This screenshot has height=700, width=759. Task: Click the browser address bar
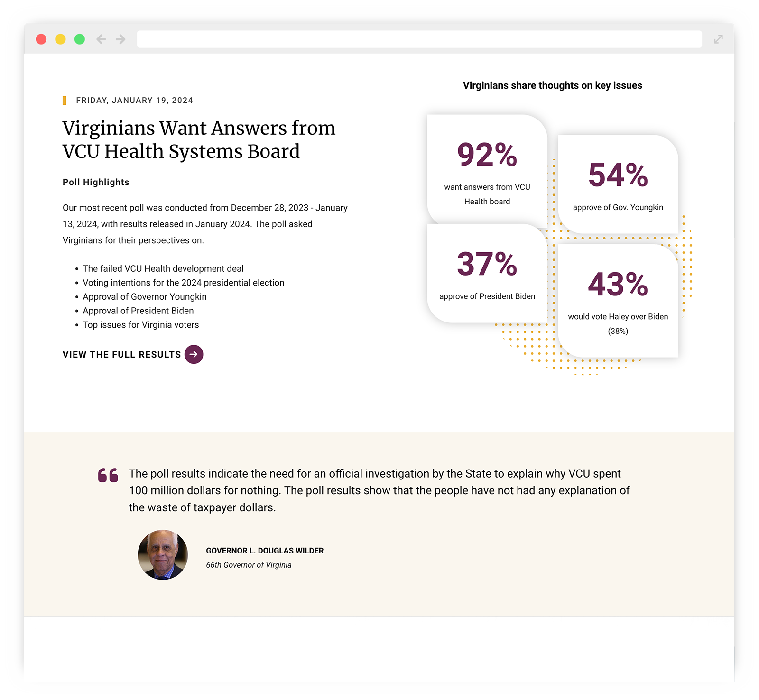click(x=419, y=39)
